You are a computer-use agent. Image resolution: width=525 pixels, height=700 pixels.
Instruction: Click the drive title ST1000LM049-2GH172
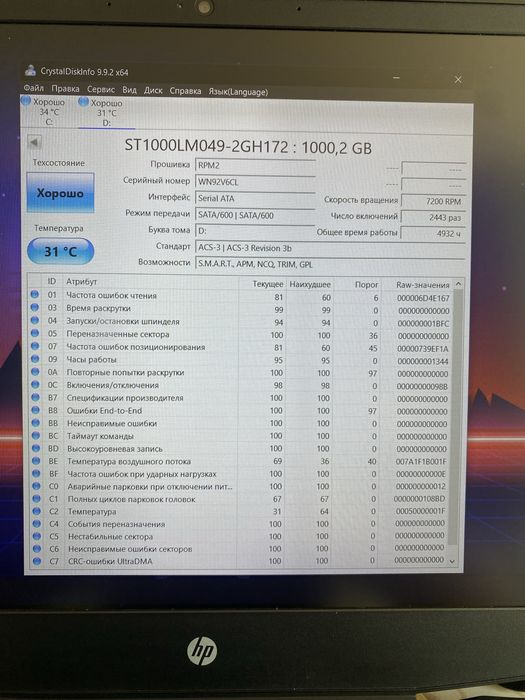206,146
